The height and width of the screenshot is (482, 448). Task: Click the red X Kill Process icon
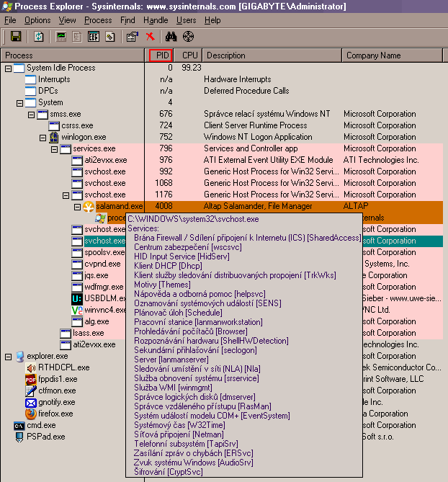(x=150, y=36)
